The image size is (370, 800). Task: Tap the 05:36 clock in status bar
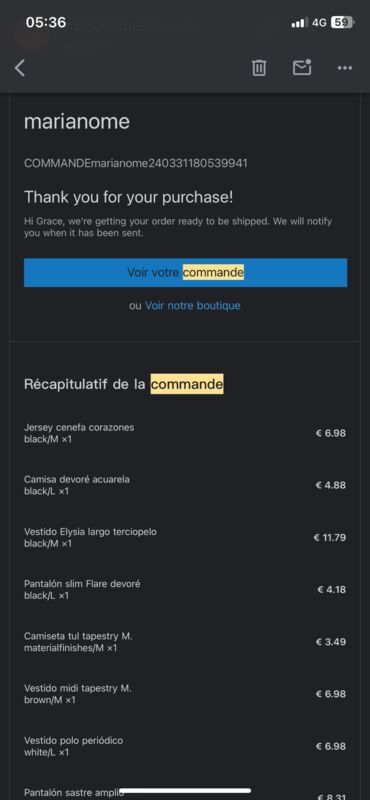coord(46,22)
